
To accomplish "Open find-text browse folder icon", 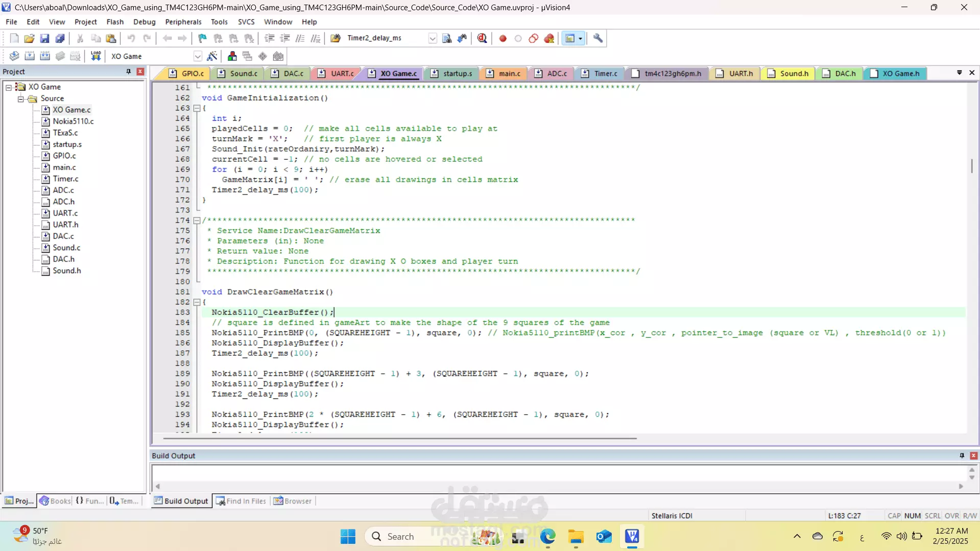I will tap(336, 38).
